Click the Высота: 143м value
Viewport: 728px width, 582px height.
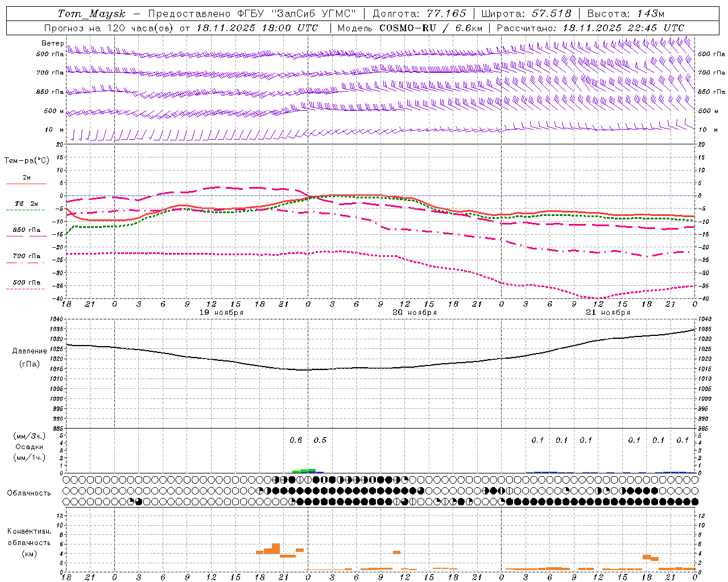point(626,14)
